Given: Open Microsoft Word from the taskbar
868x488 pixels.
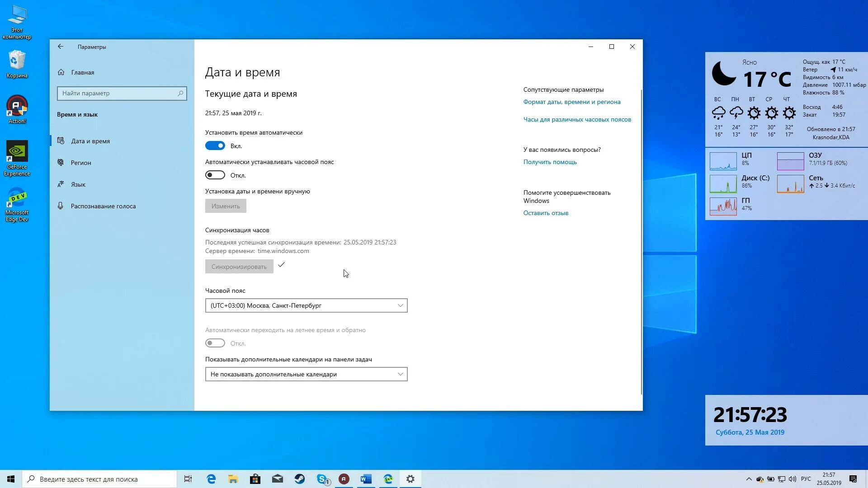Looking at the screenshot, I should [x=366, y=479].
